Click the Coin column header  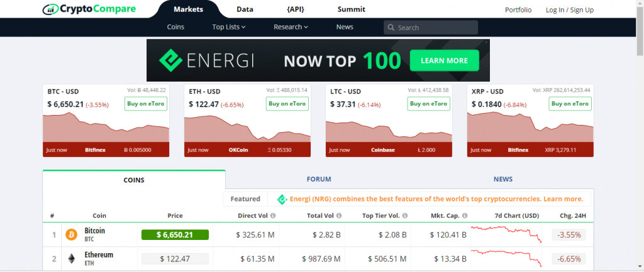99,215
